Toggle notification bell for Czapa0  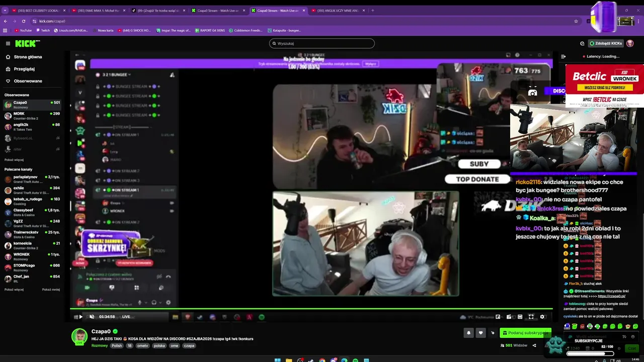(469, 333)
